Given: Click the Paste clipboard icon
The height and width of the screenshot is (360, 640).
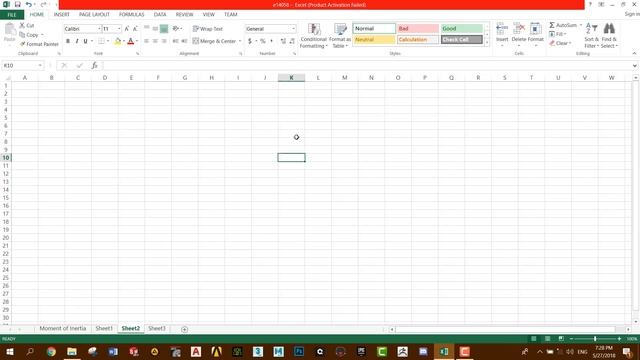Looking at the screenshot, I should point(9,29).
